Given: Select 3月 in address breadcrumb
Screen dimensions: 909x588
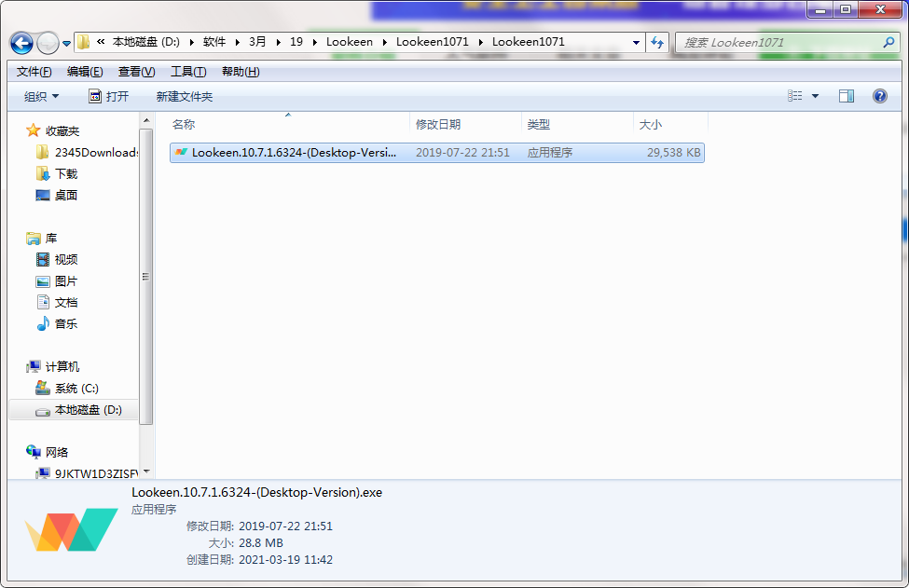Looking at the screenshot, I should (x=257, y=42).
